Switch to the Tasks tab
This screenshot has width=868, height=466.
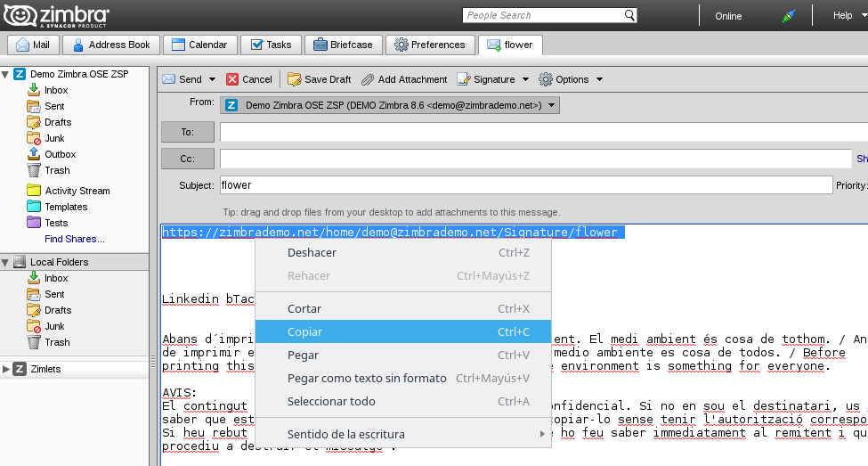[x=271, y=45]
